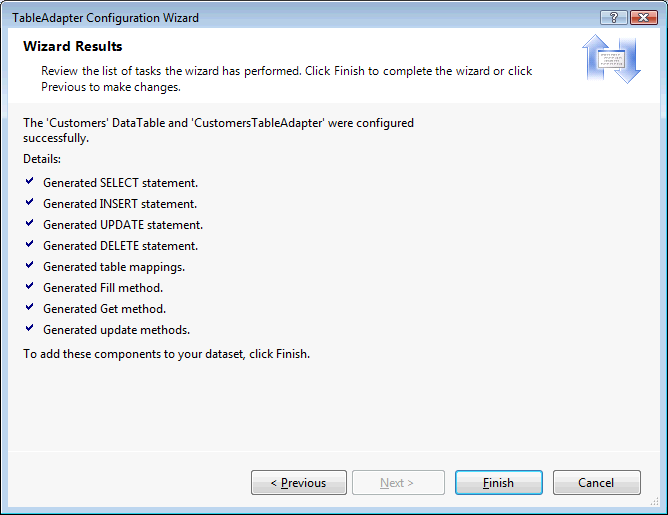The width and height of the screenshot is (668, 515).
Task: Click the Wizard Results heading
Action: pyautogui.click(x=73, y=47)
